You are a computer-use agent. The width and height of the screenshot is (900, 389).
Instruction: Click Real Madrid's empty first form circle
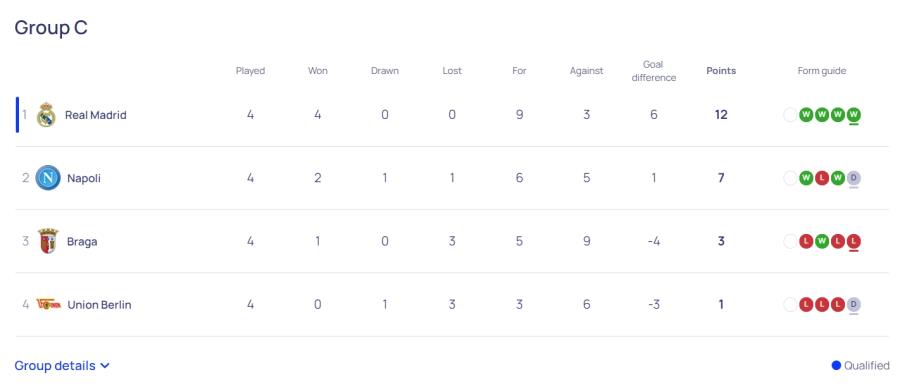(x=790, y=115)
